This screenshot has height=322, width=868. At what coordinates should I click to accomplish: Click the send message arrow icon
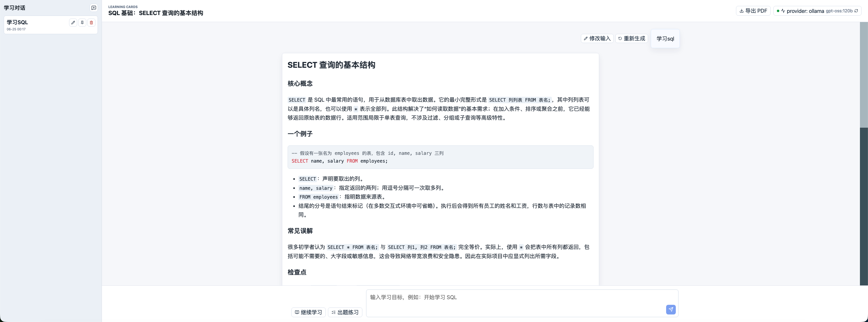point(670,310)
